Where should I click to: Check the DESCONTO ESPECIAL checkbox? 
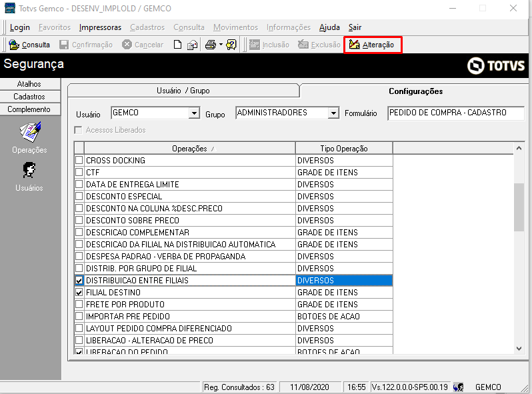click(x=79, y=197)
